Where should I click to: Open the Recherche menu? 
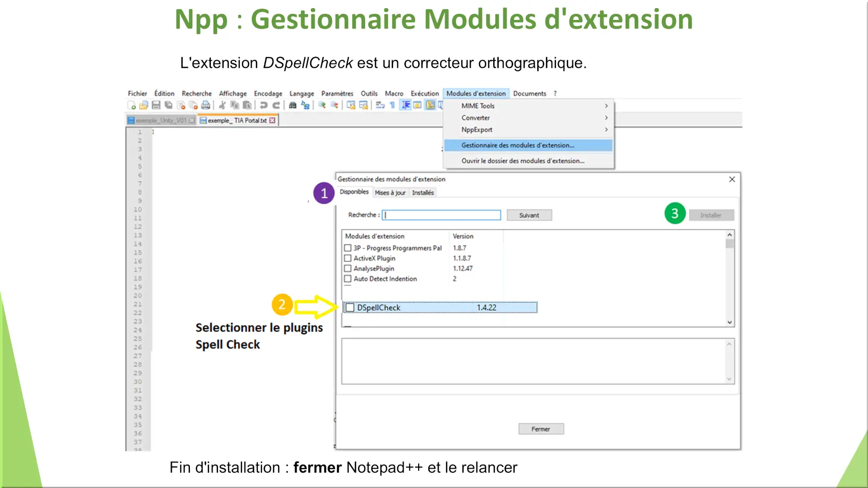[197, 93]
